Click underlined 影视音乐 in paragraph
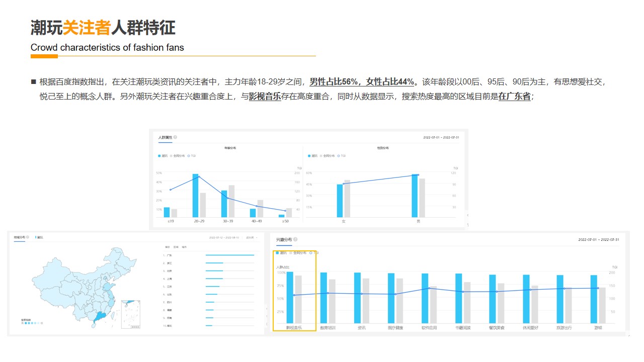Screen dimensions: 644x362 (265, 96)
